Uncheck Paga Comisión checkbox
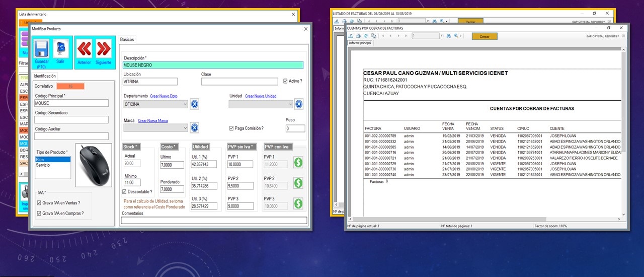644x277 pixels. (231, 128)
